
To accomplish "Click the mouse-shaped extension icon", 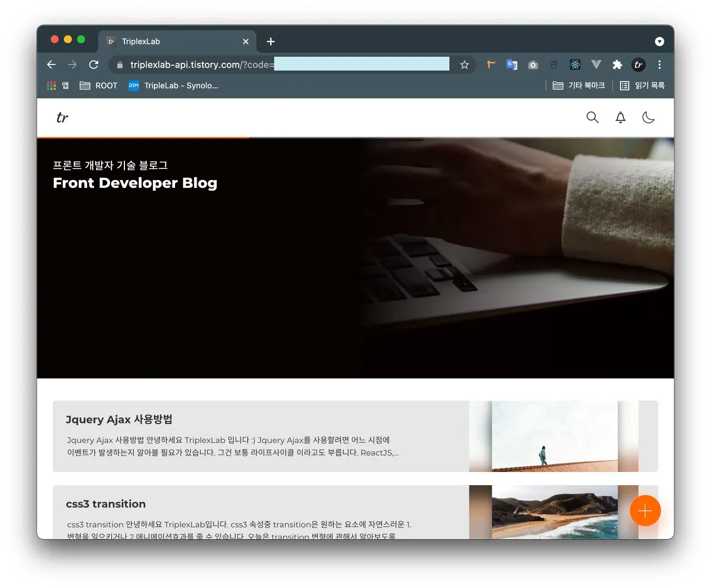I will 554,65.
